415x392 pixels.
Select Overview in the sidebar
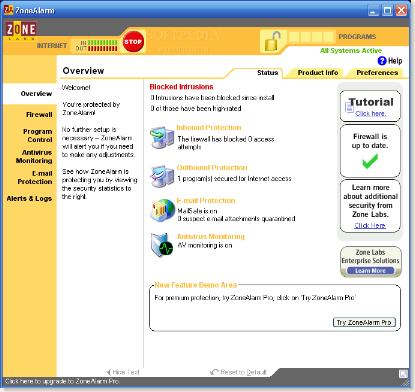tap(36, 94)
